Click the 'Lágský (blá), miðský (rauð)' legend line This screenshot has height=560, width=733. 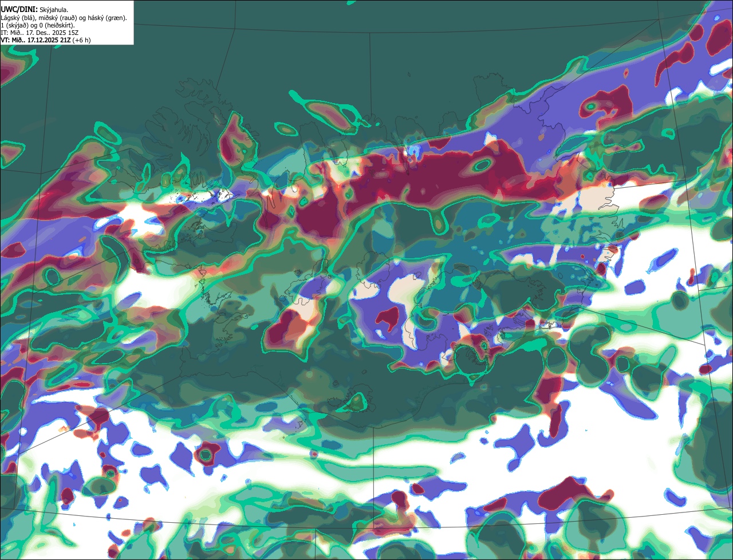[64, 18]
